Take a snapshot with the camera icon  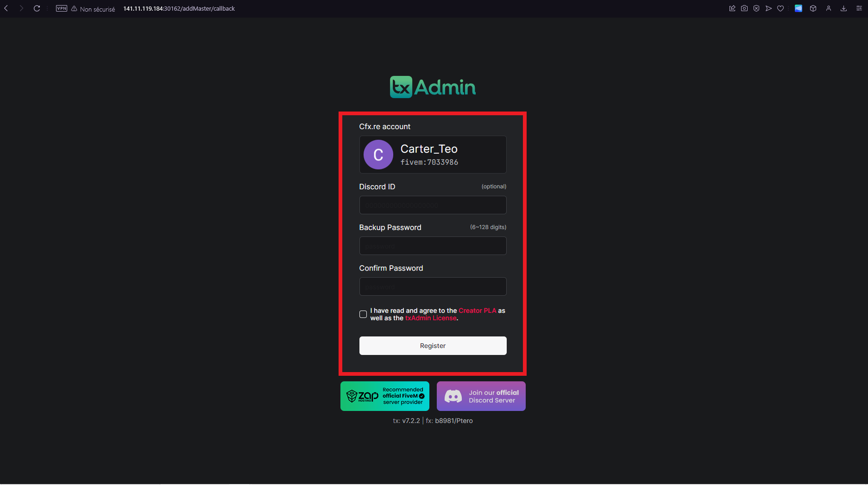pos(744,8)
